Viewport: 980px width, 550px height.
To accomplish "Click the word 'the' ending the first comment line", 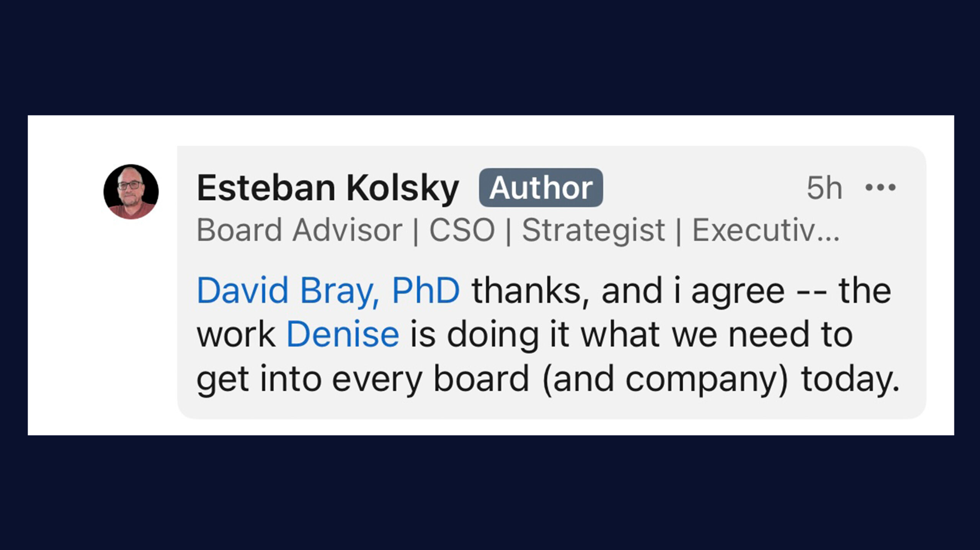I will pos(865,291).
